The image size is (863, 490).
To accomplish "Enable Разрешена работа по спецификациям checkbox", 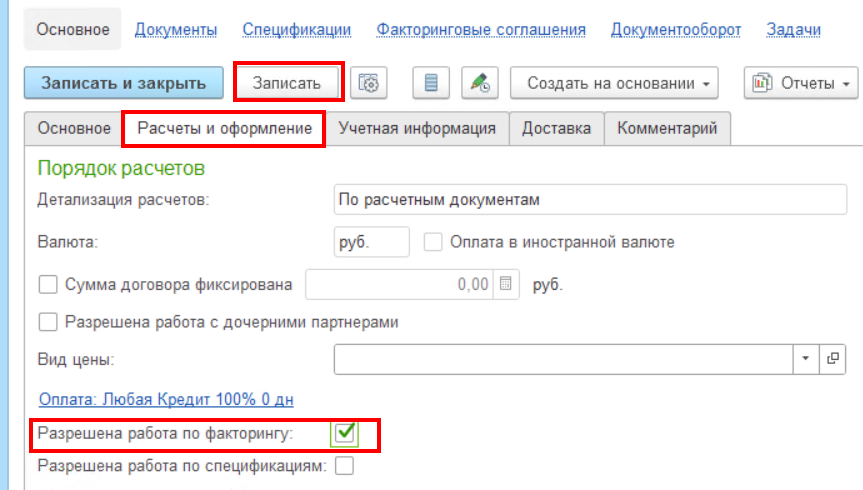I will 345,466.
